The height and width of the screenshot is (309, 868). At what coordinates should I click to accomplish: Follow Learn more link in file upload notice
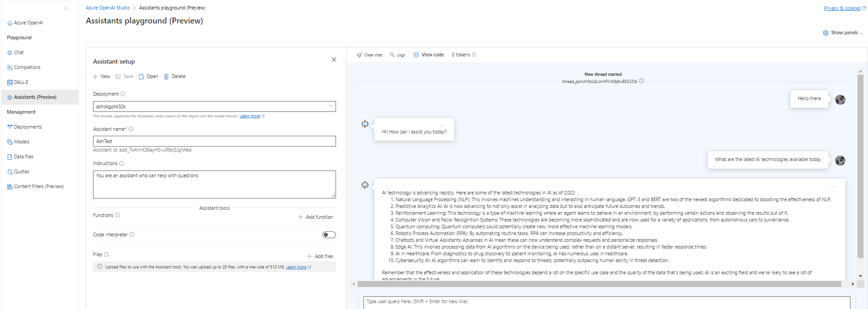coord(296,267)
